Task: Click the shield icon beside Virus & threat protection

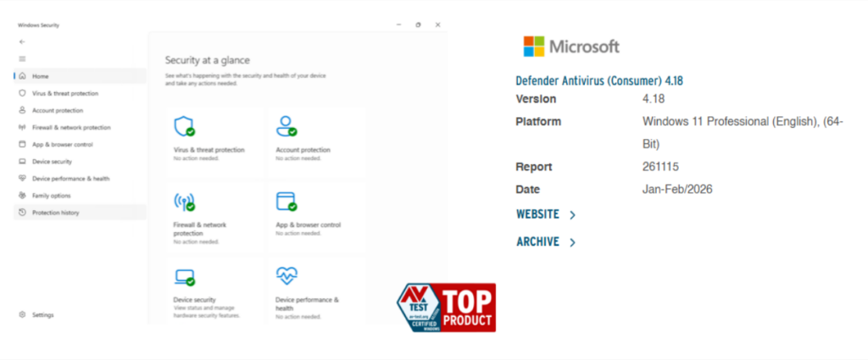Action: pyautogui.click(x=22, y=93)
